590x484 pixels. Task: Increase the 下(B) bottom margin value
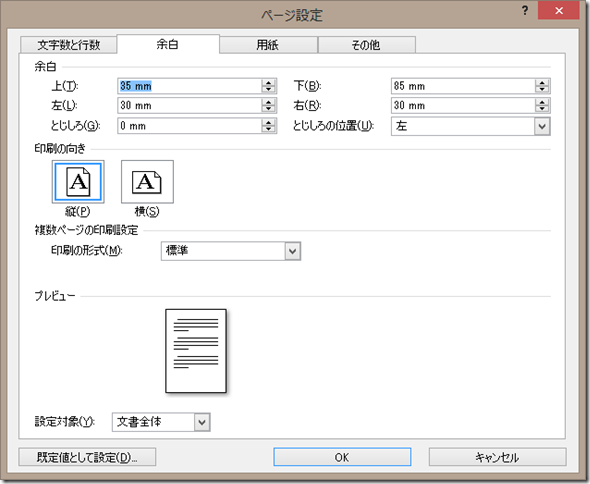point(542,82)
